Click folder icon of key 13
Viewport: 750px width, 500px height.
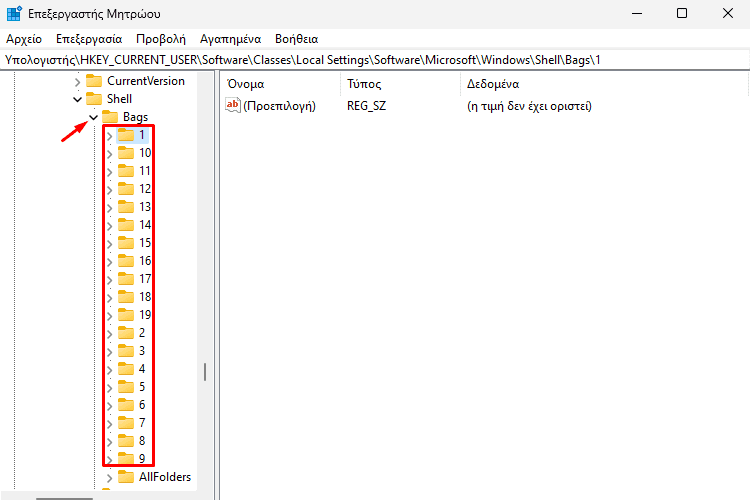click(126, 207)
